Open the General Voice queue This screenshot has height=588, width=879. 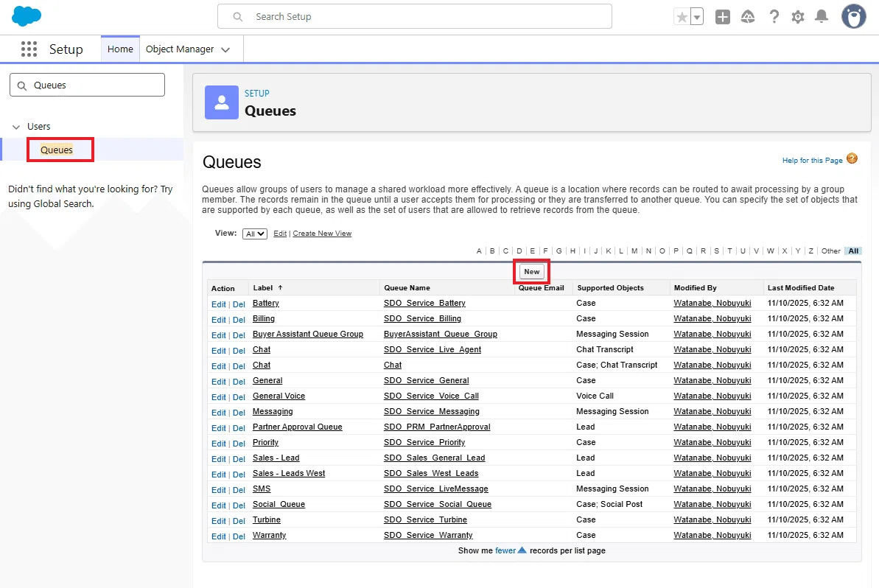(279, 396)
